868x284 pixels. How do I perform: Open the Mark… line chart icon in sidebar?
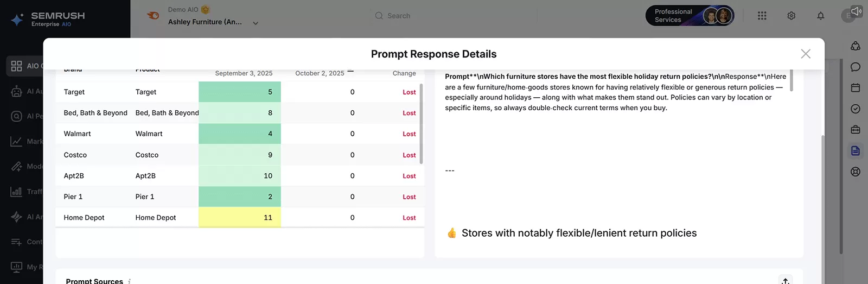17,141
